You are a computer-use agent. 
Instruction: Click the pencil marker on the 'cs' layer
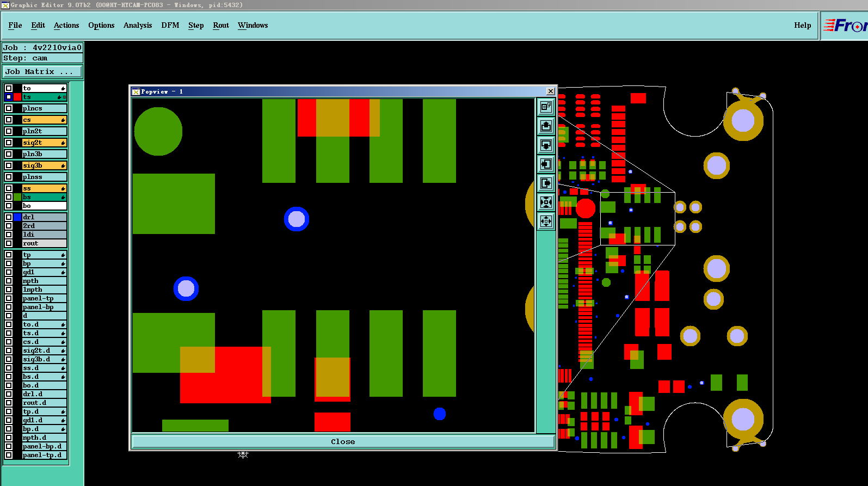pyautogui.click(x=63, y=120)
